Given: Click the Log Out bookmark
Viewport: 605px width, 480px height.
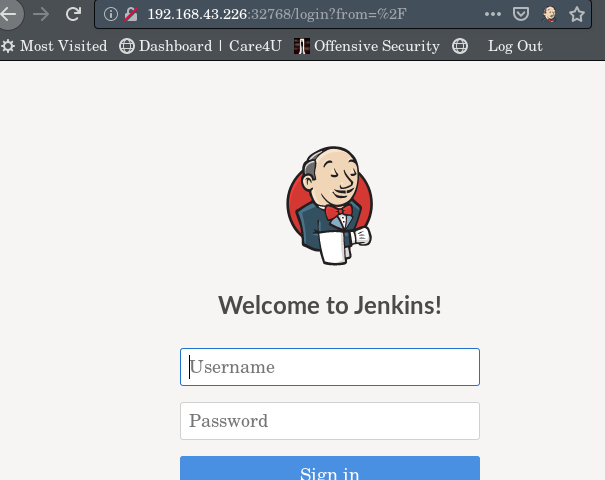Looking at the screenshot, I should 515,46.
